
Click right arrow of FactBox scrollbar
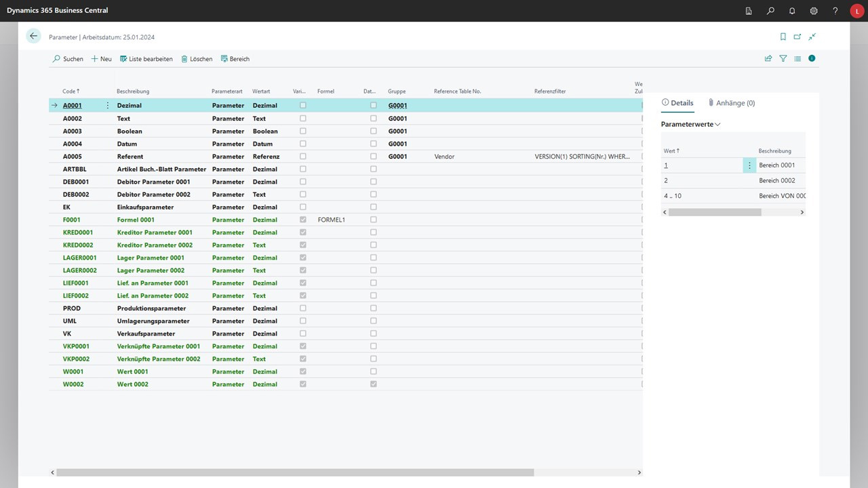[802, 212]
